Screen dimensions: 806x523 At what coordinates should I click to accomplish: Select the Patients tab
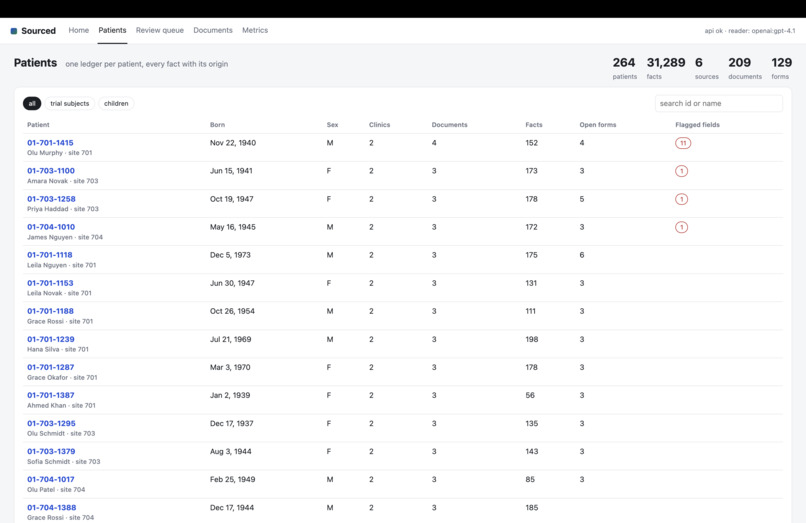pos(112,30)
